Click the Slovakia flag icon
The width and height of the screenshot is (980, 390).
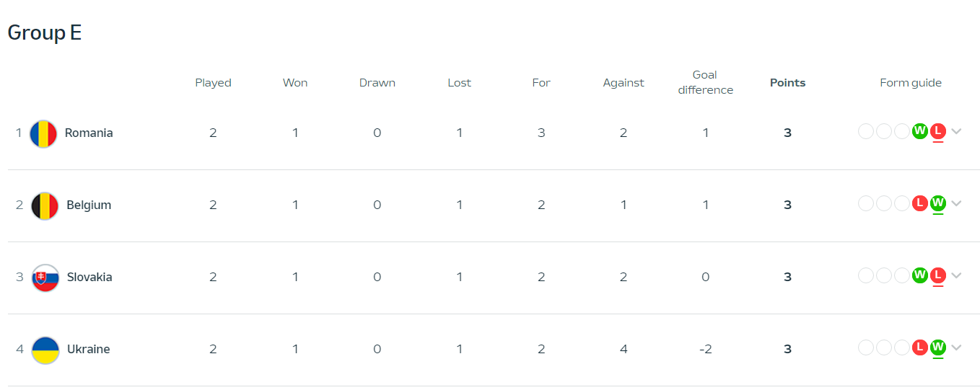[x=45, y=278]
